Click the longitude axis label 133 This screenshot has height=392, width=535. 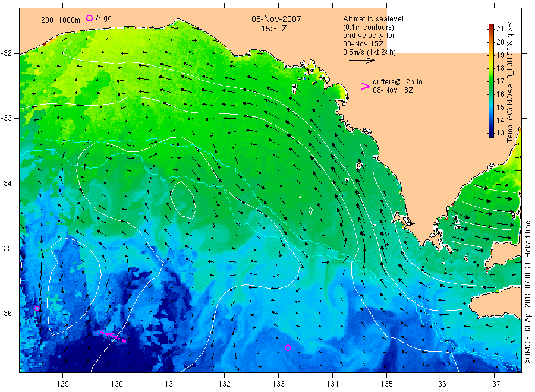point(278,384)
